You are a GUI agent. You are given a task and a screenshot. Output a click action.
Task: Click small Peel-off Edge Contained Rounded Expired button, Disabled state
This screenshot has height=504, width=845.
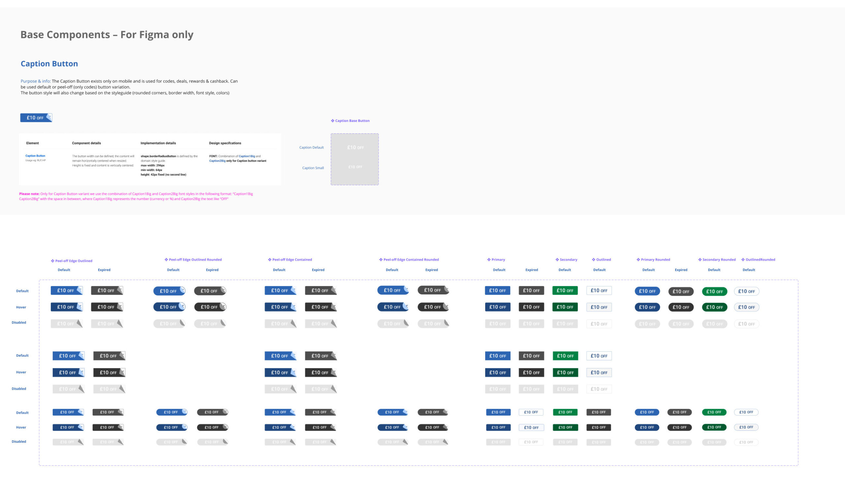(433, 442)
